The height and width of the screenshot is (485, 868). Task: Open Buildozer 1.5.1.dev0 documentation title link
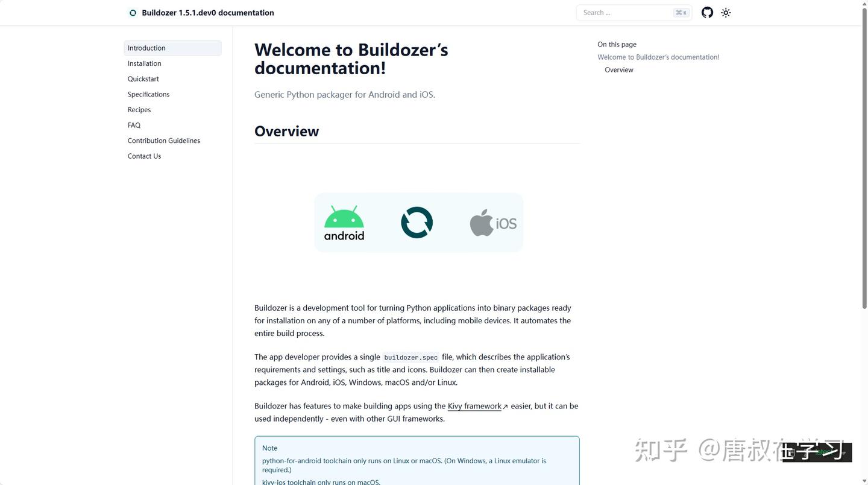pos(208,13)
